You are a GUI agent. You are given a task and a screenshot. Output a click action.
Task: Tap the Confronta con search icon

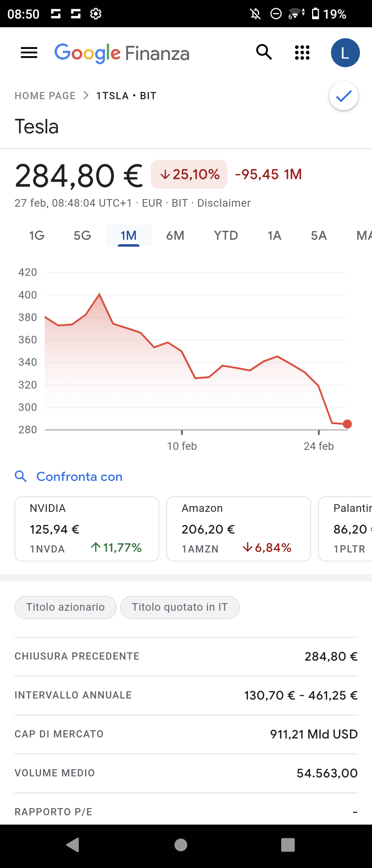tap(21, 476)
